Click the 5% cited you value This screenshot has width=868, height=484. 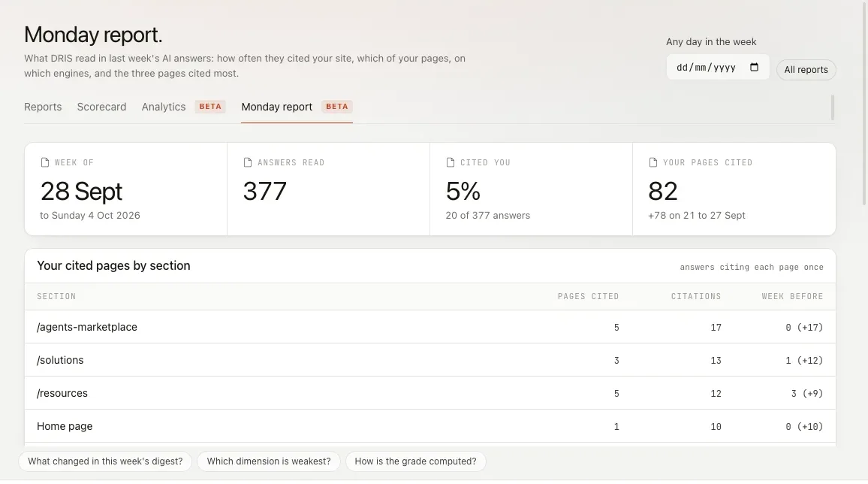coord(463,192)
